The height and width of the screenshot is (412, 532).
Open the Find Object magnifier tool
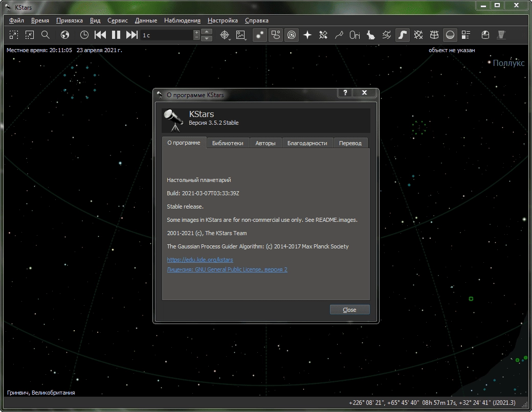tap(46, 35)
